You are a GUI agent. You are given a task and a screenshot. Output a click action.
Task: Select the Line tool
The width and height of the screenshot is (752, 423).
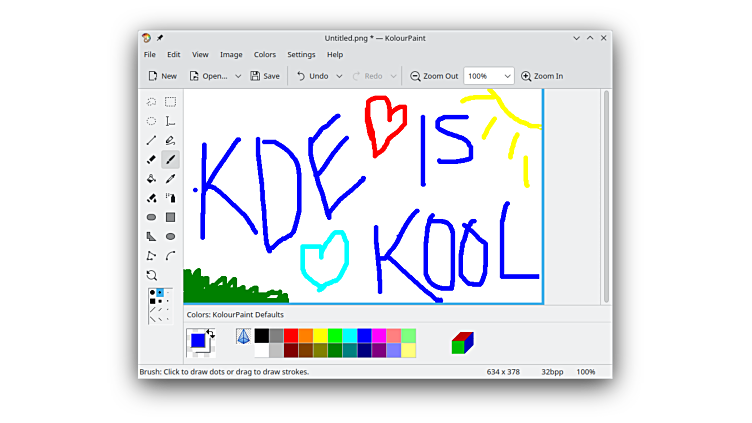[151, 140]
